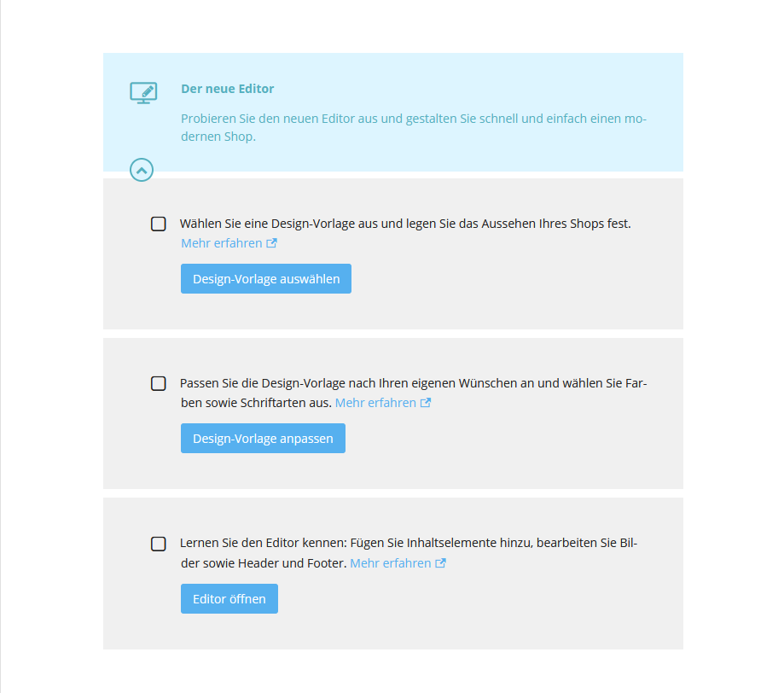Click the Editor öffnen button
Viewport: 784px width, 693px height.
[x=229, y=599]
